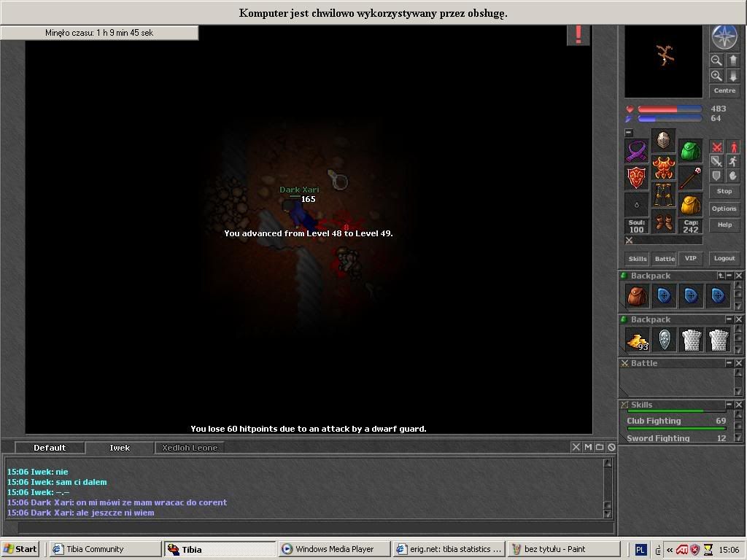Screen dimensions: 747x560
Task: Select the leather boots slot
Action: (663, 222)
